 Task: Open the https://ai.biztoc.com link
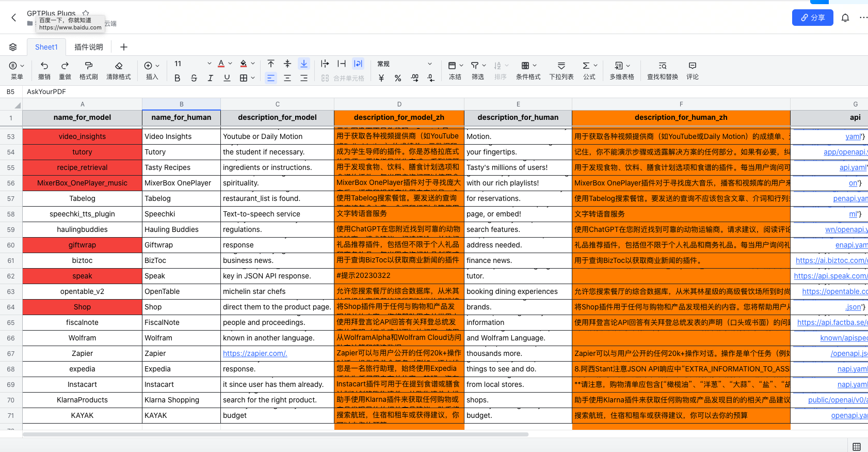pos(831,260)
